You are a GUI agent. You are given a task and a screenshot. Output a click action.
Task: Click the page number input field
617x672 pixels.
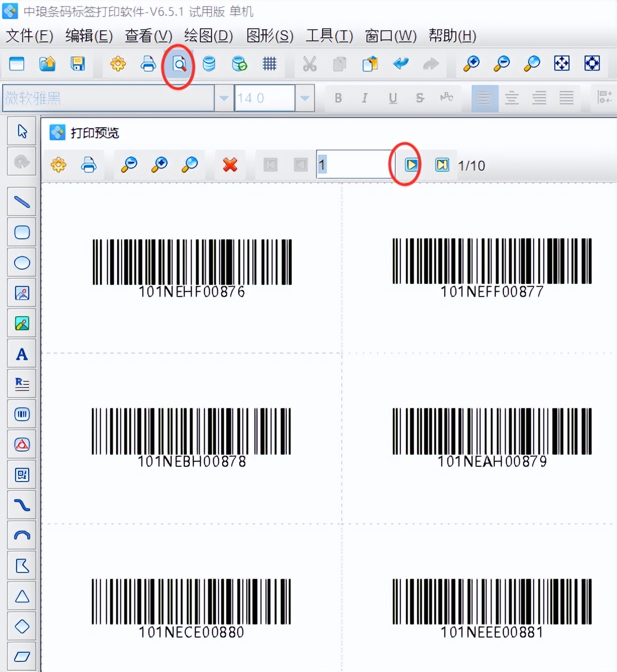[x=355, y=164]
